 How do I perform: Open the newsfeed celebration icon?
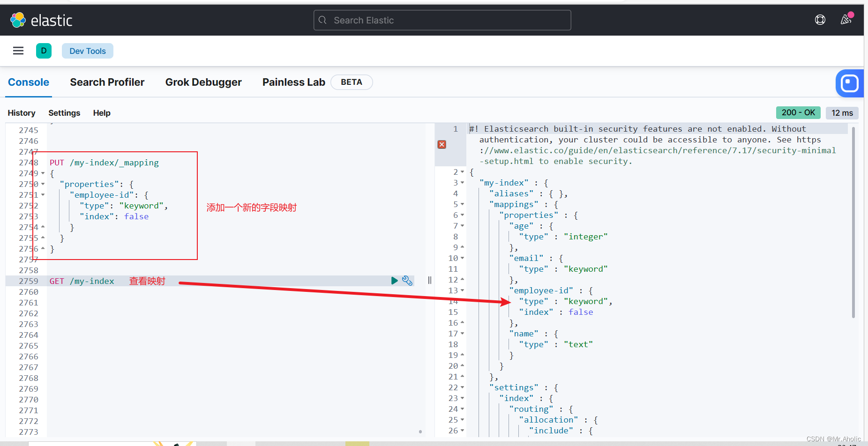(846, 19)
